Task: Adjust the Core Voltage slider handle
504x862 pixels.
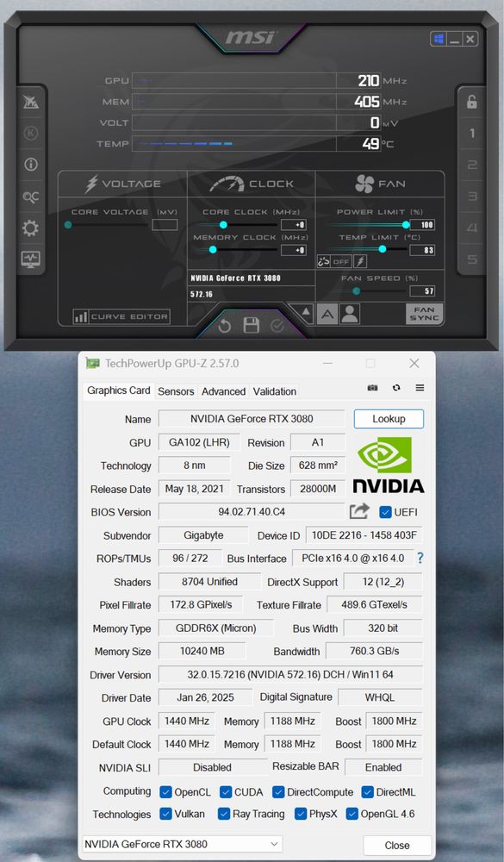Action: [x=68, y=225]
